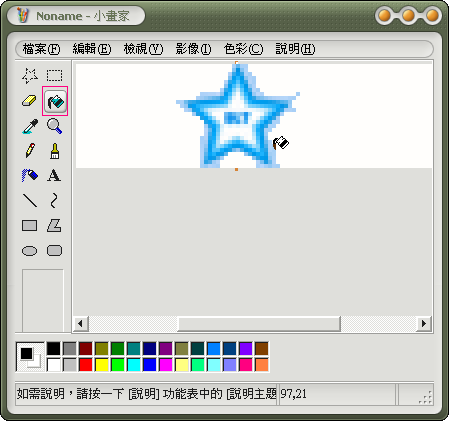Select the Rectangle shape tool
Screen dimensions: 449x421
[x=30, y=225]
